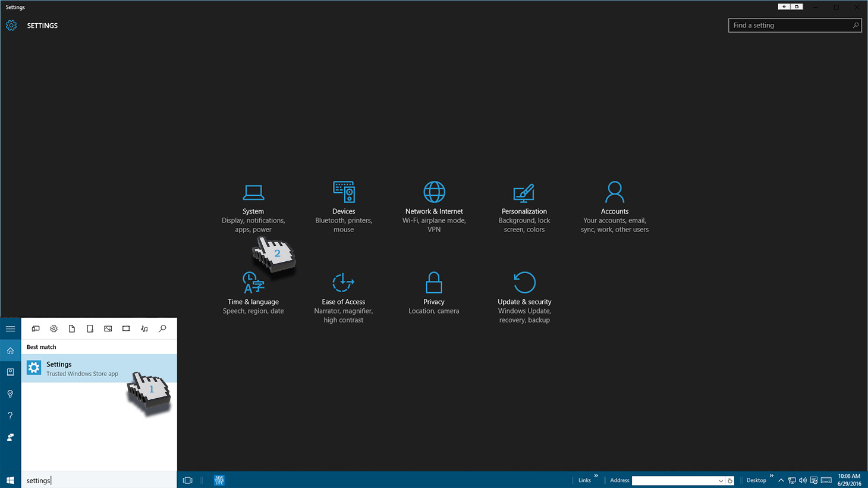Open Personalization settings
The width and height of the screenshot is (868, 488).
(524, 207)
